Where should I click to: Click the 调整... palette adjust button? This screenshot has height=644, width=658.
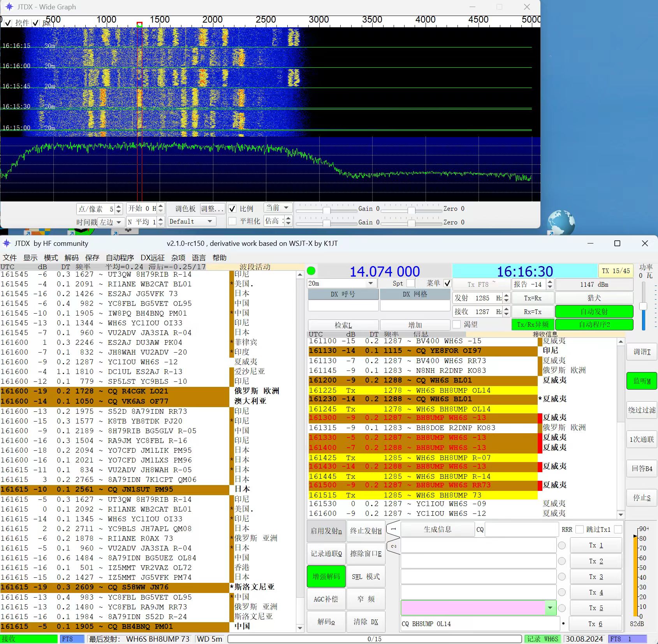(x=212, y=209)
